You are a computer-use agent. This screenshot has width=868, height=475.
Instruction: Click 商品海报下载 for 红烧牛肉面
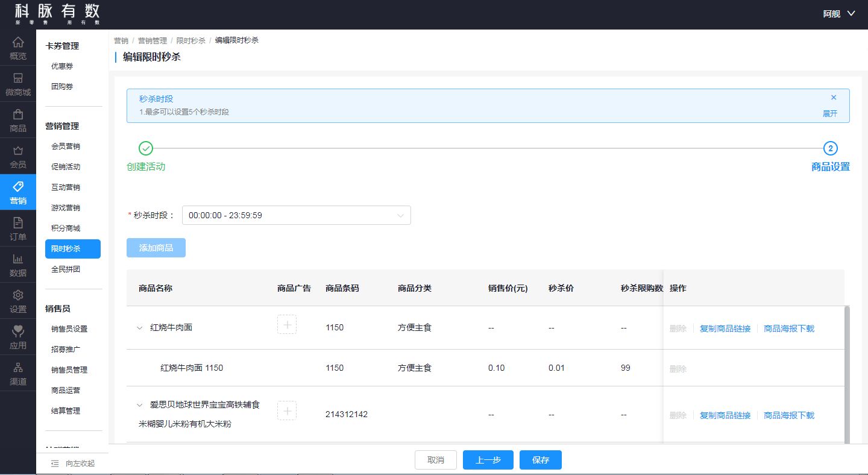click(x=789, y=329)
